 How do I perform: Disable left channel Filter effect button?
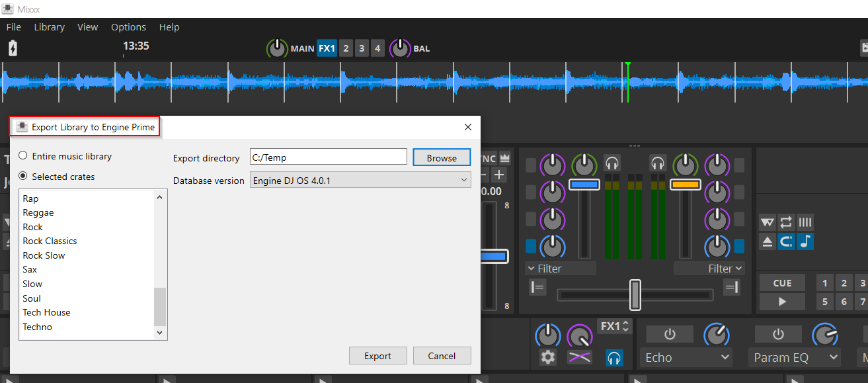(x=531, y=246)
